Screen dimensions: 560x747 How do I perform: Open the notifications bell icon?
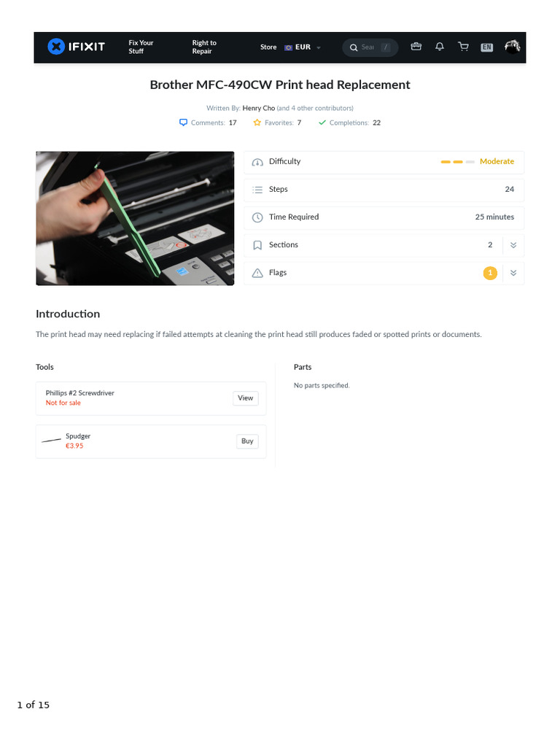(x=440, y=46)
